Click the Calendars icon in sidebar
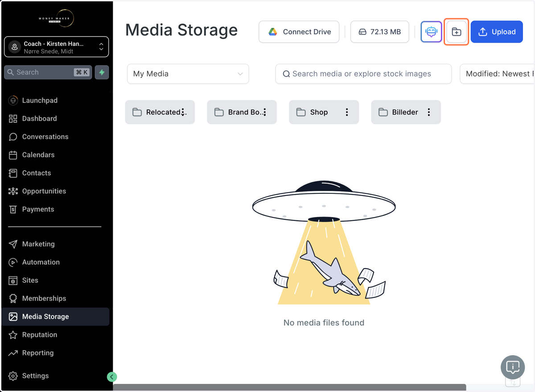This screenshot has width=535, height=392. tap(13, 155)
